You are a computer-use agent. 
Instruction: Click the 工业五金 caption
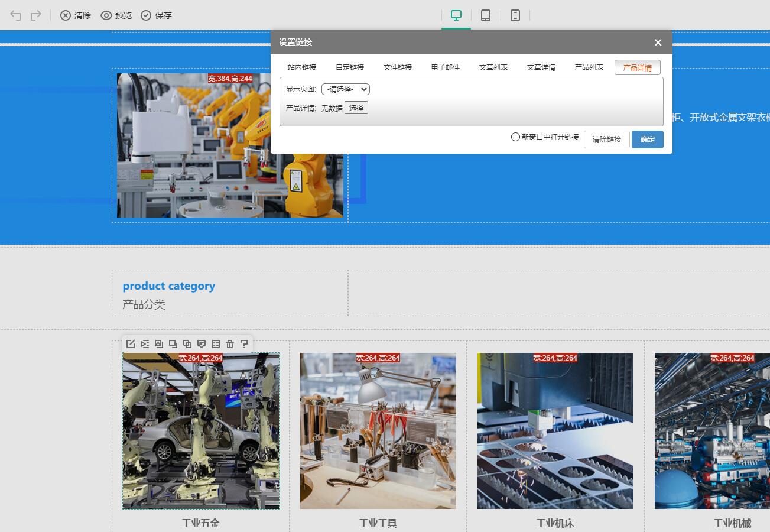pos(201,523)
